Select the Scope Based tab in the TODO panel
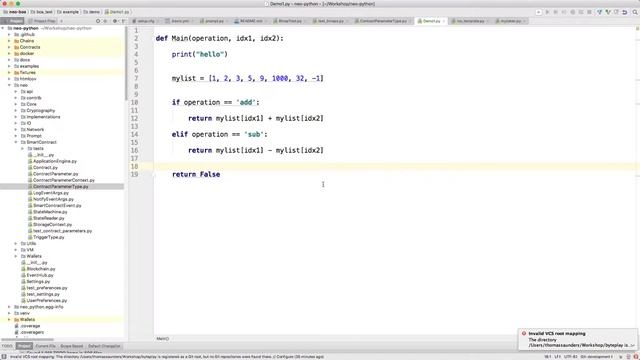640x360 pixels. (71, 346)
